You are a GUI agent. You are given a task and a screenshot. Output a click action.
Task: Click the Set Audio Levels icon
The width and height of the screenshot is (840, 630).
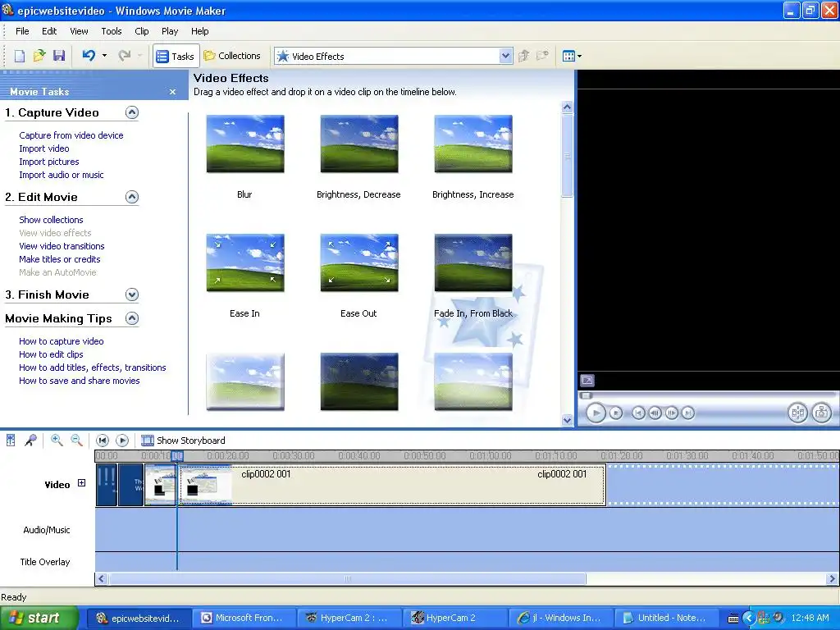[x=10, y=441]
